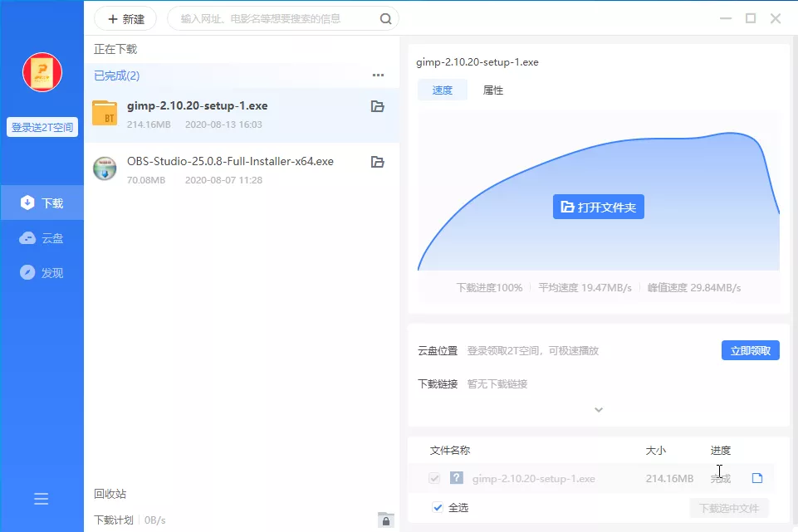798x532 pixels.
Task: Click the document icon on the gimp file row
Action: pos(756,478)
